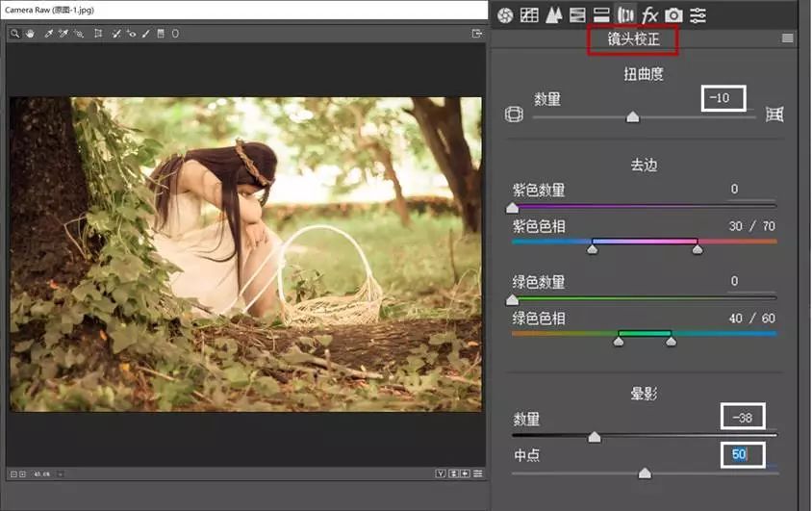Viewport: 812px width, 511px height.
Task: Open the Effects fx panel tab
Action: click(649, 15)
